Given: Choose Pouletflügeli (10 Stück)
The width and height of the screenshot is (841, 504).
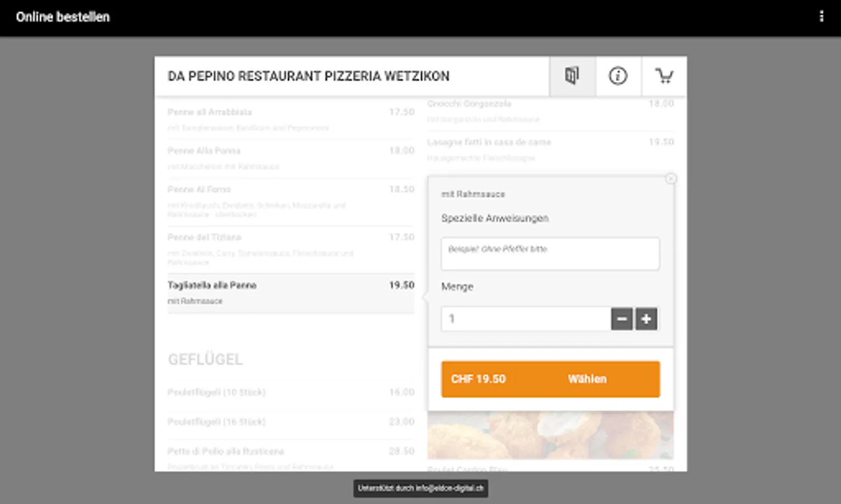Looking at the screenshot, I should (290, 392).
